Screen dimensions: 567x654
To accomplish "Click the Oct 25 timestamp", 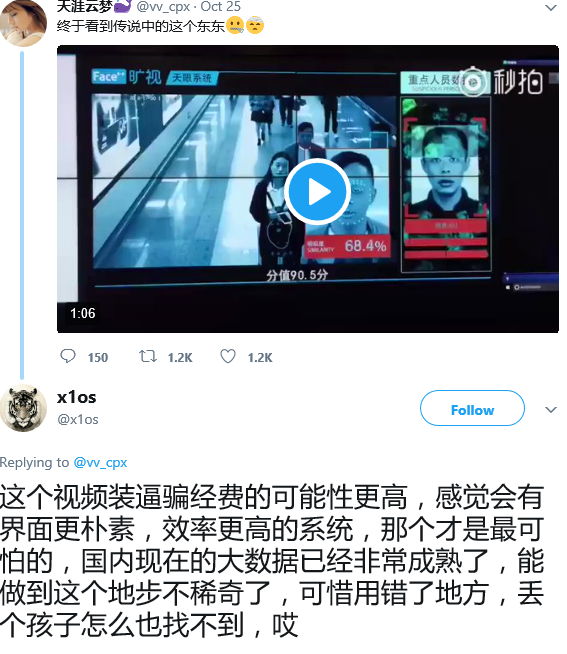I will click(220, 6).
